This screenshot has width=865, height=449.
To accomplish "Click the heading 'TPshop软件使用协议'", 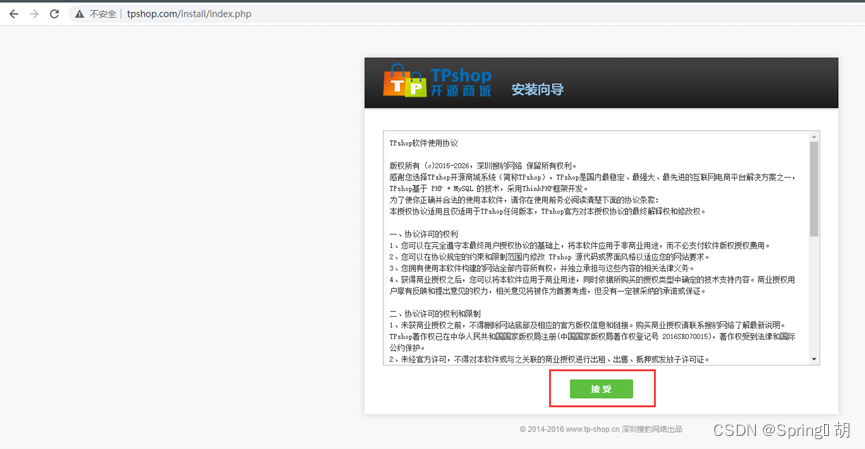I will pyautogui.click(x=424, y=143).
